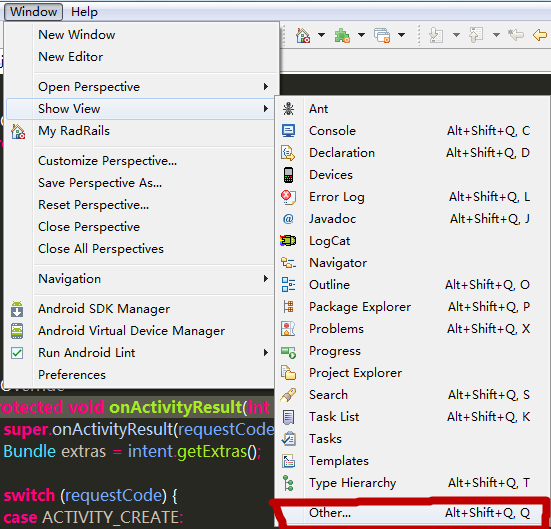
Task: Choose New Window
Action: [x=77, y=34]
